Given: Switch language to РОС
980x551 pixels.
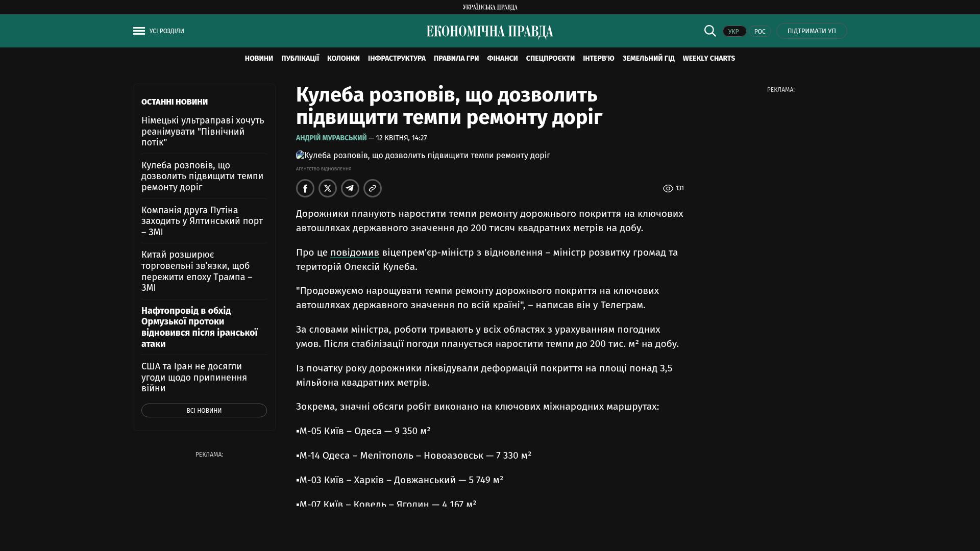Looking at the screenshot, I should coord(759,32).
